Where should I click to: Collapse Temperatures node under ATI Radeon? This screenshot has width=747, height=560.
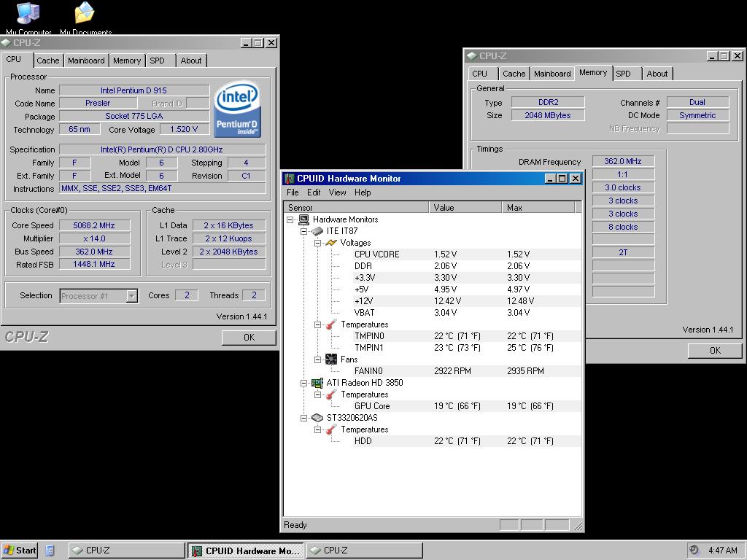tap(318, 394)
